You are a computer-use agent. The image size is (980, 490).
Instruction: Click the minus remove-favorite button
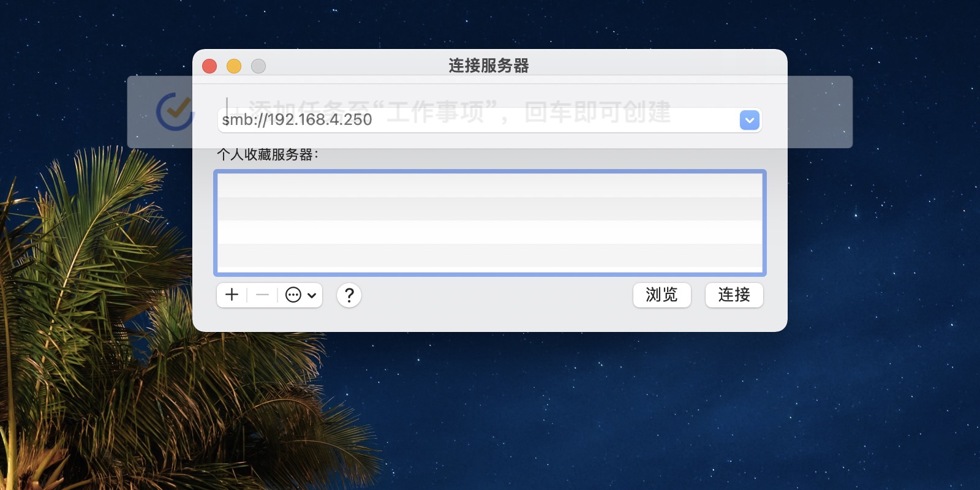pos(262,295)
